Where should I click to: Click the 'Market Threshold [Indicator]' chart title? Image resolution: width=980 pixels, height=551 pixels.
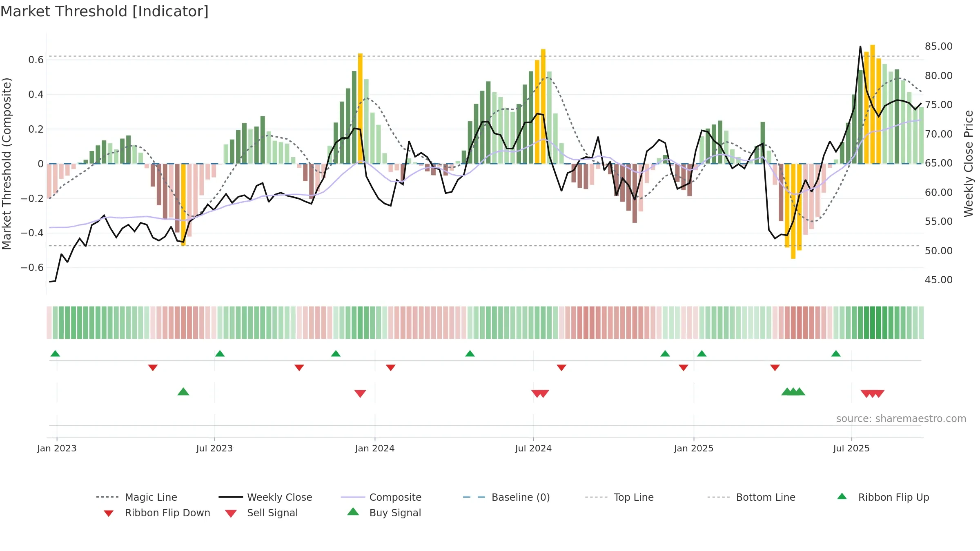coord(105,11)
